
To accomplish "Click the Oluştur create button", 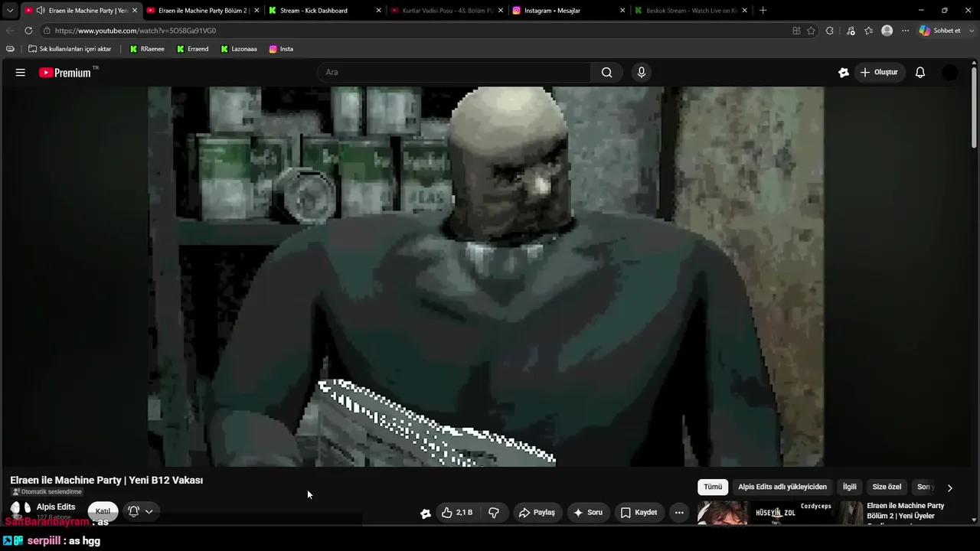I will (879, 73).
